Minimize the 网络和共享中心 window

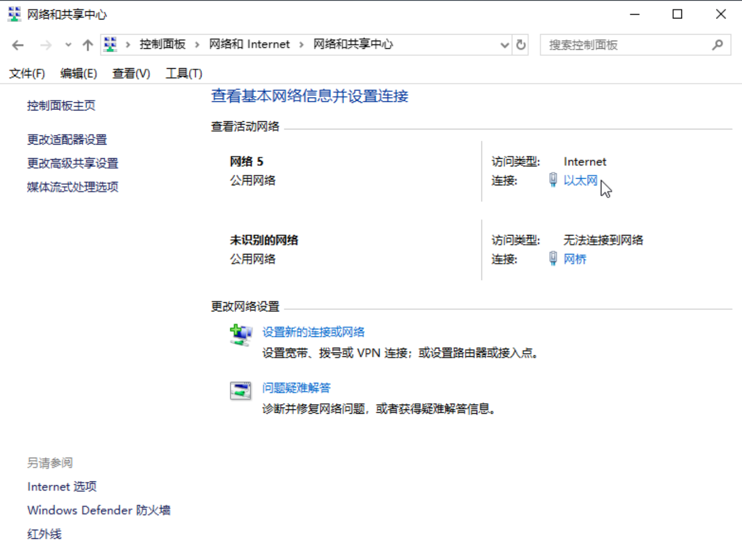[635, 14]
